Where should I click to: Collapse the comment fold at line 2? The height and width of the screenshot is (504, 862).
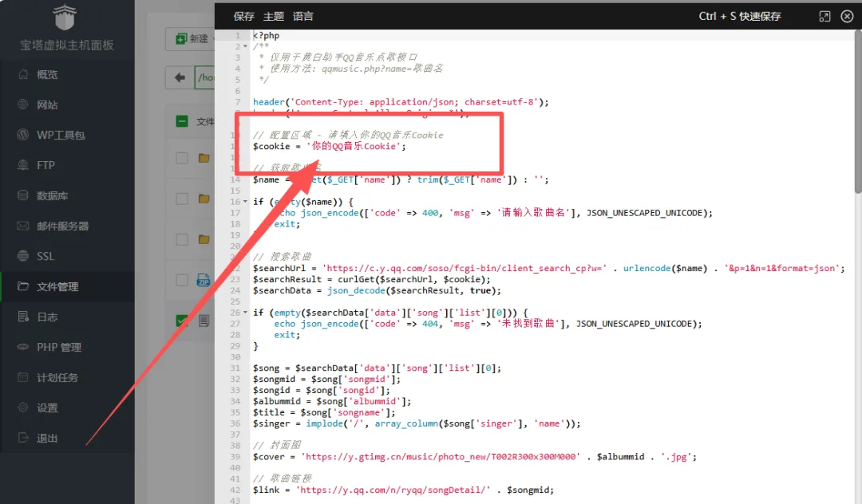click(x=245, y=47)
